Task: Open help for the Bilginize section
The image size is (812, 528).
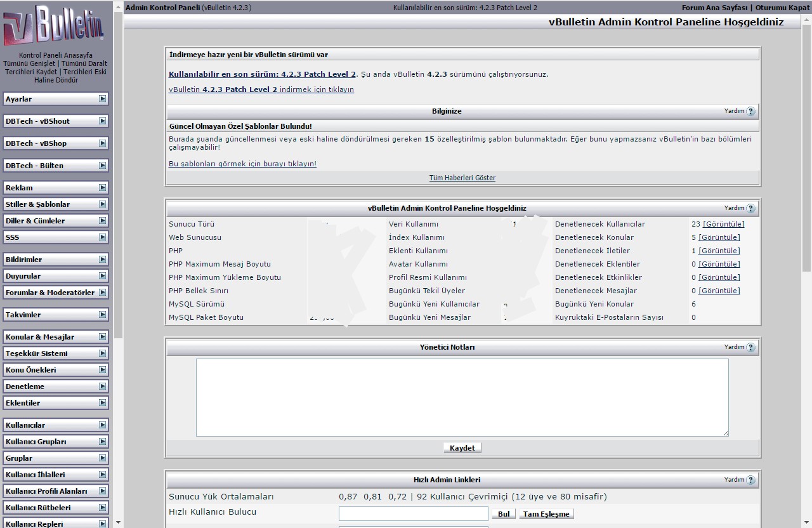Action: [x=751, y=111]
